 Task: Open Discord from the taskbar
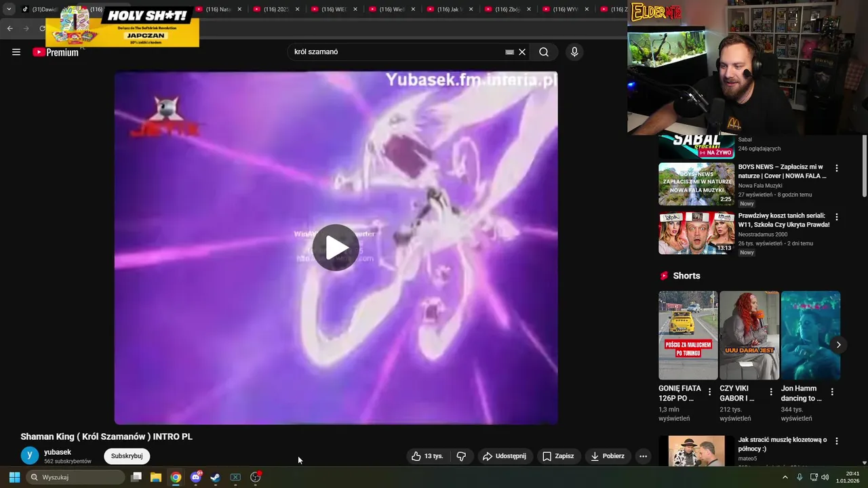[196, 477]
